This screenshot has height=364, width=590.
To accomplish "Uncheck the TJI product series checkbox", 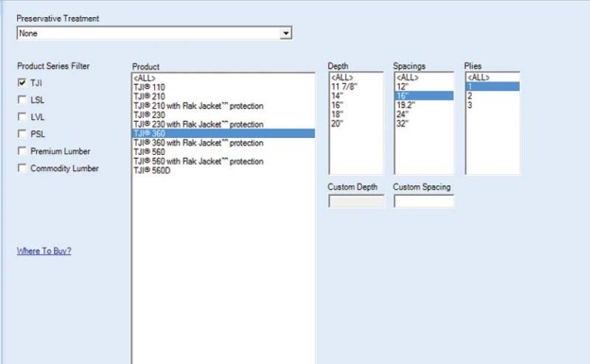I will click(22, 82).
